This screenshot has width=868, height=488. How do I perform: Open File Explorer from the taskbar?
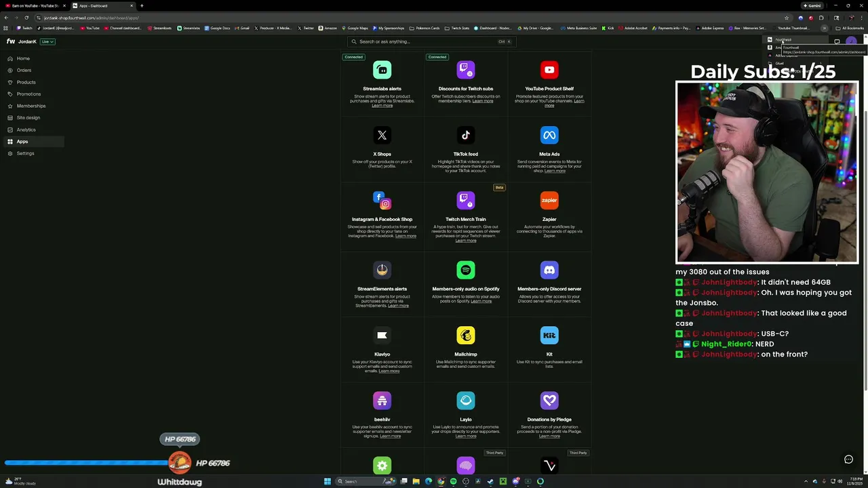point(416,481)
